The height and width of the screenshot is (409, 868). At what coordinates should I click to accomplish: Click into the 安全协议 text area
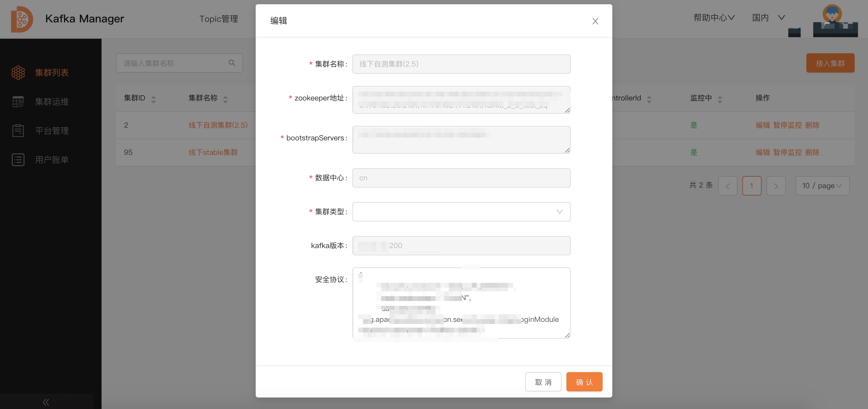(461, 303)
